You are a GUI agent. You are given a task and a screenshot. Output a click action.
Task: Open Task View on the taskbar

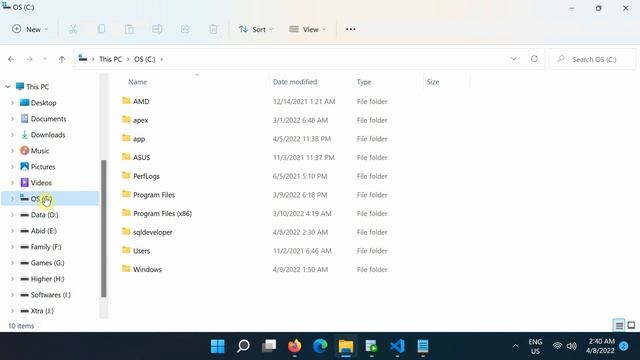tap(269, 346)
